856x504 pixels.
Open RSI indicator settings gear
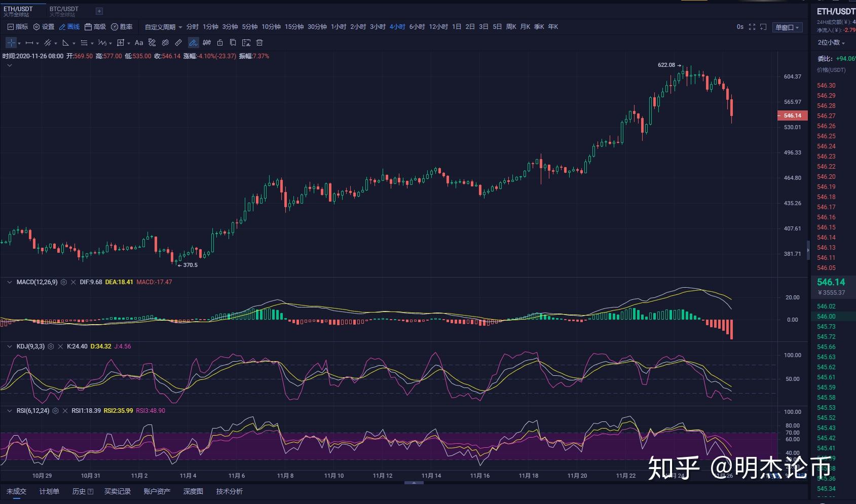(55, 411)
